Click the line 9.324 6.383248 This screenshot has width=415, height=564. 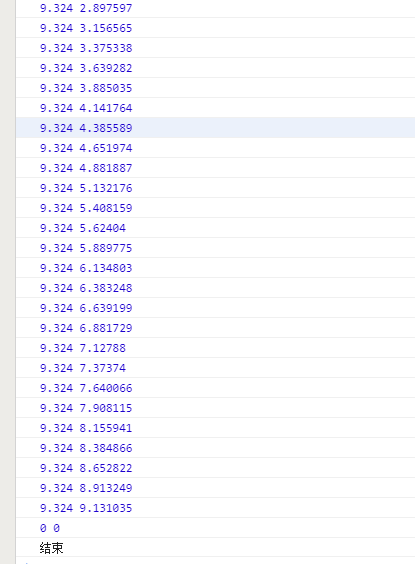pyautogui.click(x=215, y=288)
